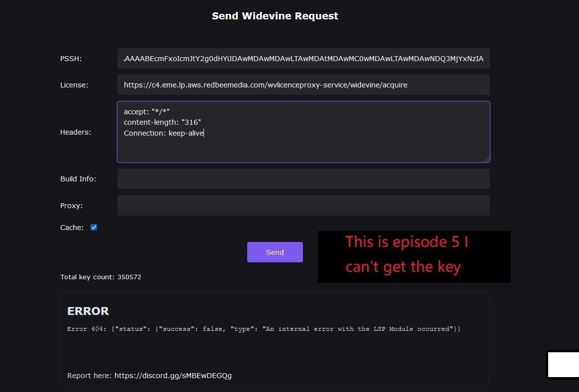Click the Headers label
Viewport: 579px width, 392px height.
tap(76, 132)
